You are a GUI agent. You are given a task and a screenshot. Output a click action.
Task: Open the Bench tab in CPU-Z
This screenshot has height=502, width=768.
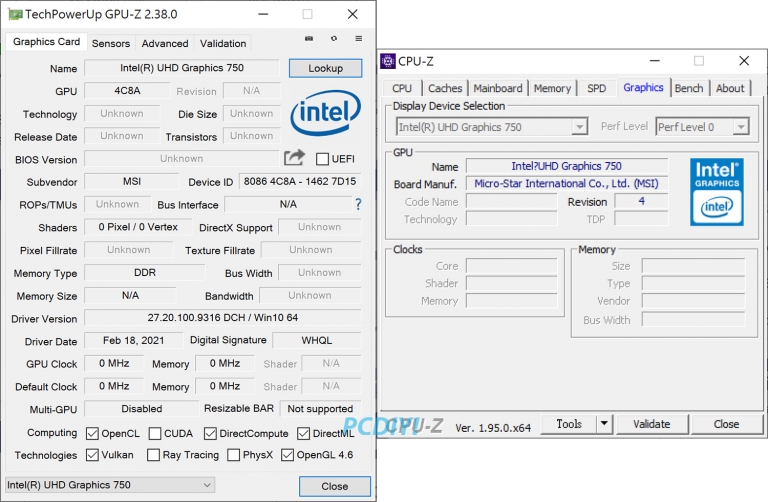[689, 89]
